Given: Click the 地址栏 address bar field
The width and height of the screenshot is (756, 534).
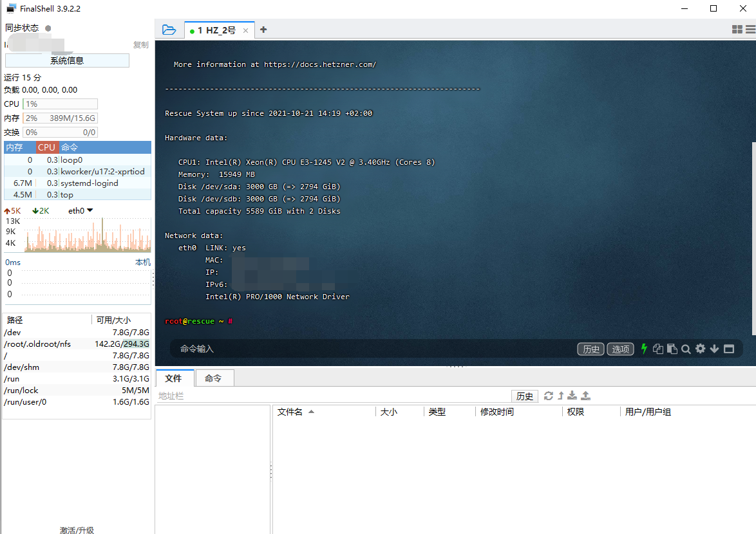Looking at the screenshot, I should pyautogui.click(x=333, y=396).
